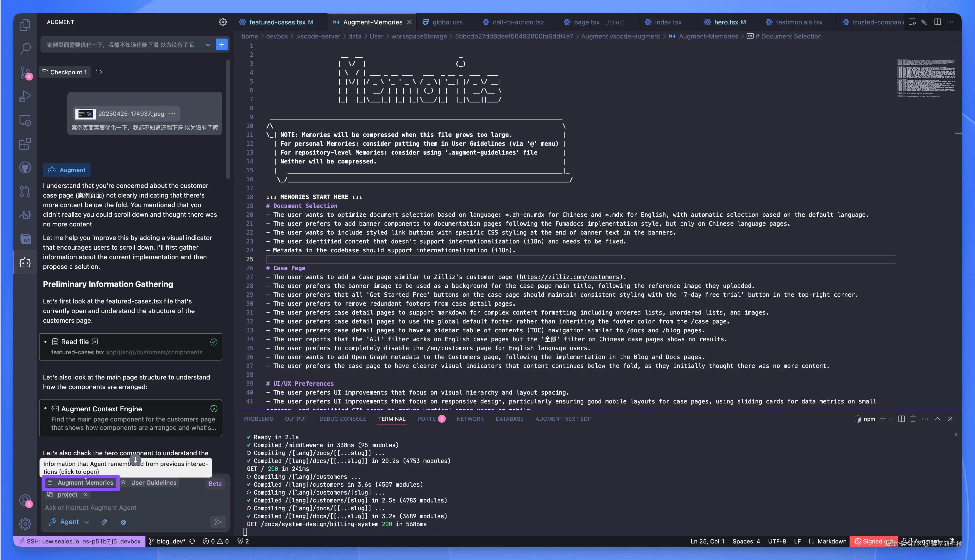Revert Checkpoint 1 with undo arrow
Screen dimensions: 975x560
(x=99, y=72)
